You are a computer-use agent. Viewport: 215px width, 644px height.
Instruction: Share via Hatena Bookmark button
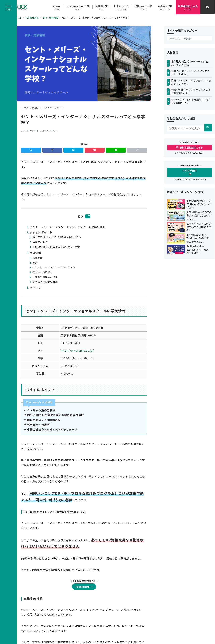tap(73, 150)
